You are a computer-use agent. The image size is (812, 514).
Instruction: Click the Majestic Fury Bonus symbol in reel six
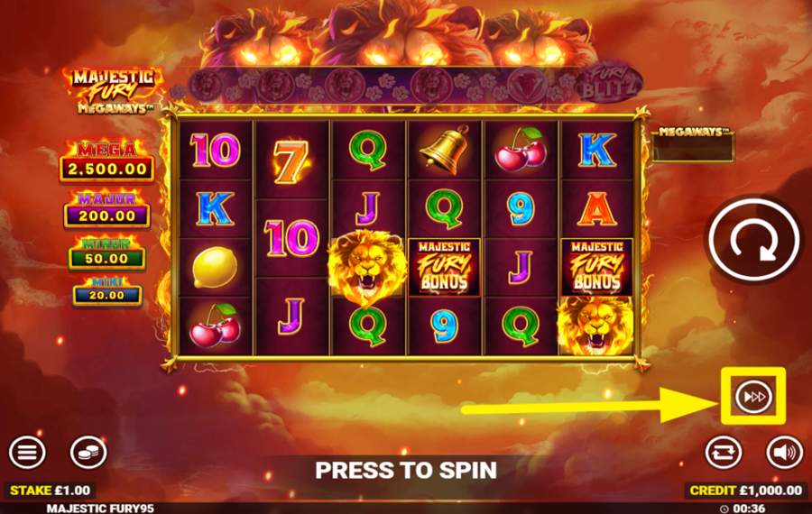click(x=596, y=268)
